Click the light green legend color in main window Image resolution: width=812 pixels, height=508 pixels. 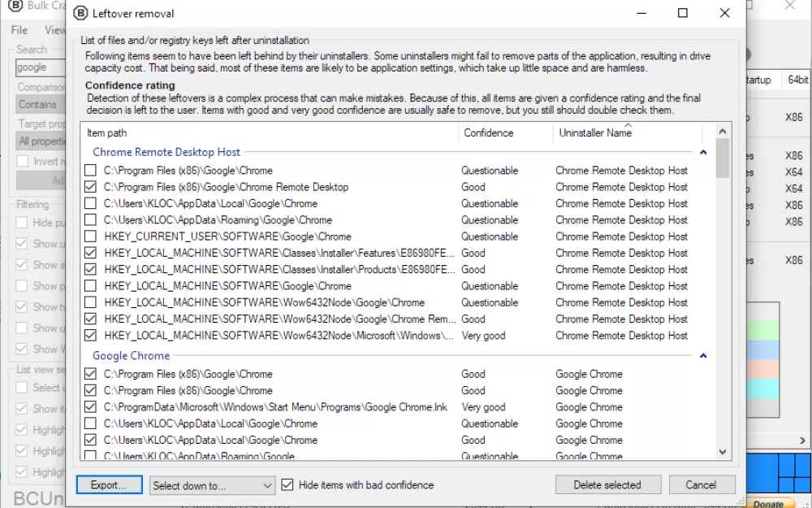(x=762, y=331)
